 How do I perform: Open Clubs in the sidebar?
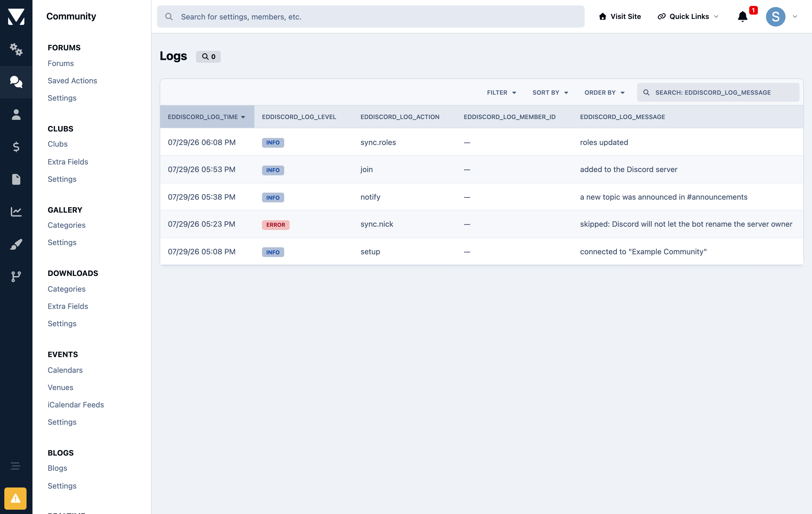point(58,144)
